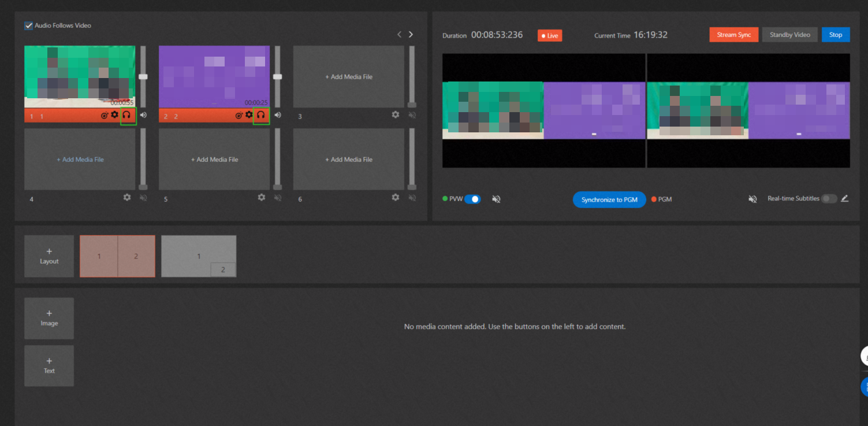Click the 00:00:25 timestamp on source 2
Image resolution: width=868 pixels, height=426 pixels.
256,102
